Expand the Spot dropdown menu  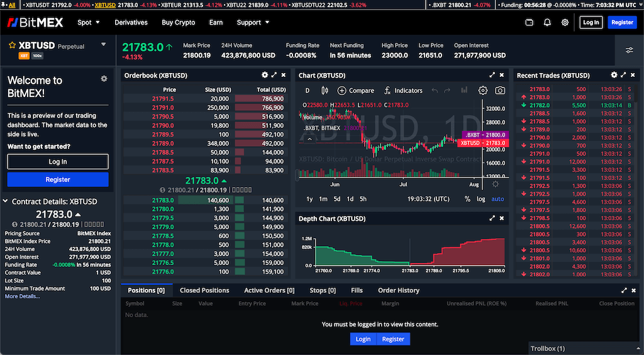[x=87, y=23]
